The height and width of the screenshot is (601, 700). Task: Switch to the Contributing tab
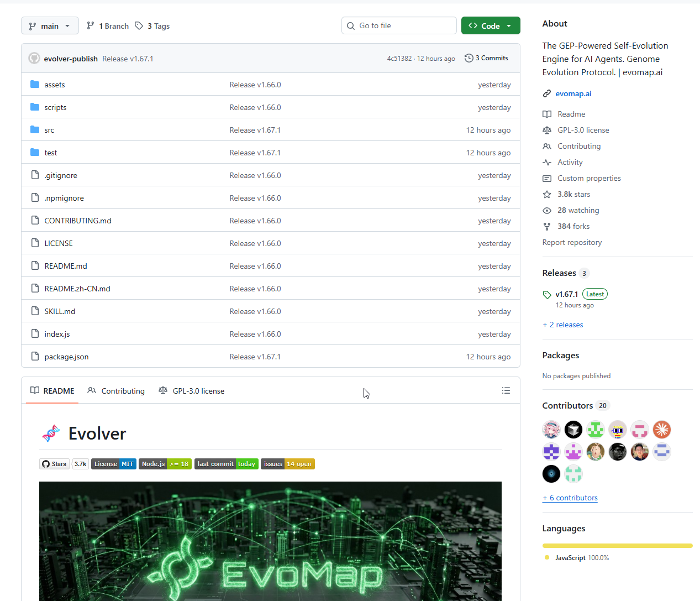(116, 390)
